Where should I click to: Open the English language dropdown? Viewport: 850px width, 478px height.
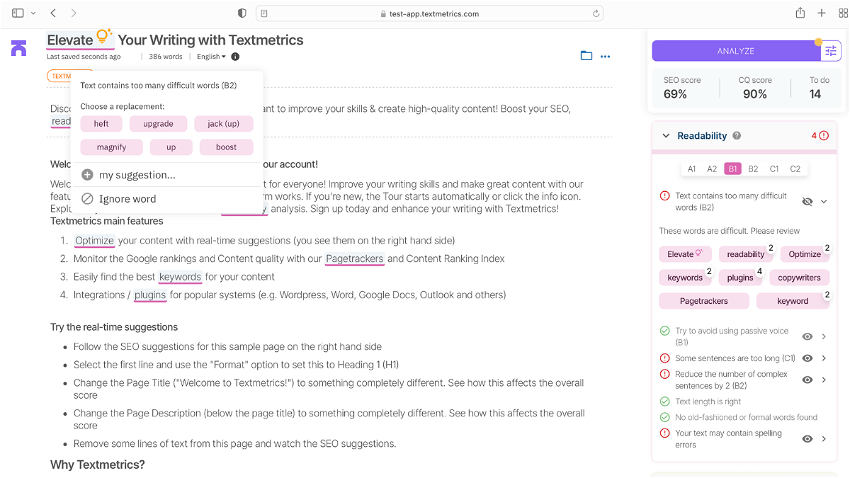click(x=211, y=56)
